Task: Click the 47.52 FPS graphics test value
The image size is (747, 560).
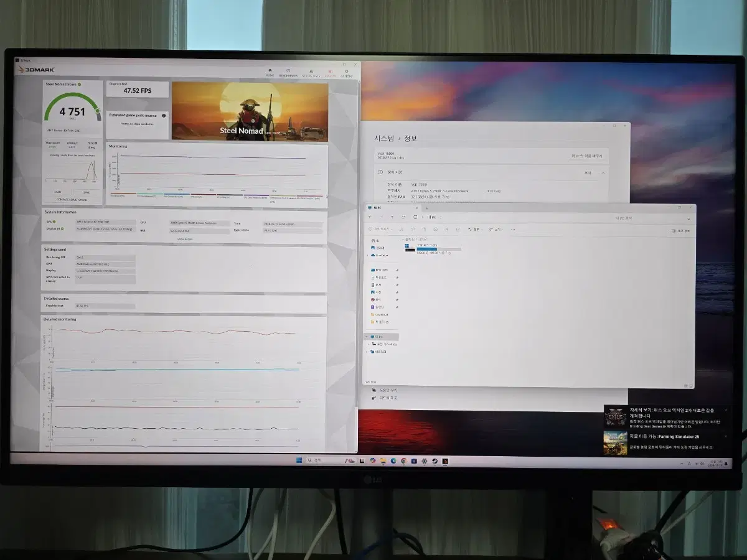Action: click(x=137, y=90)
